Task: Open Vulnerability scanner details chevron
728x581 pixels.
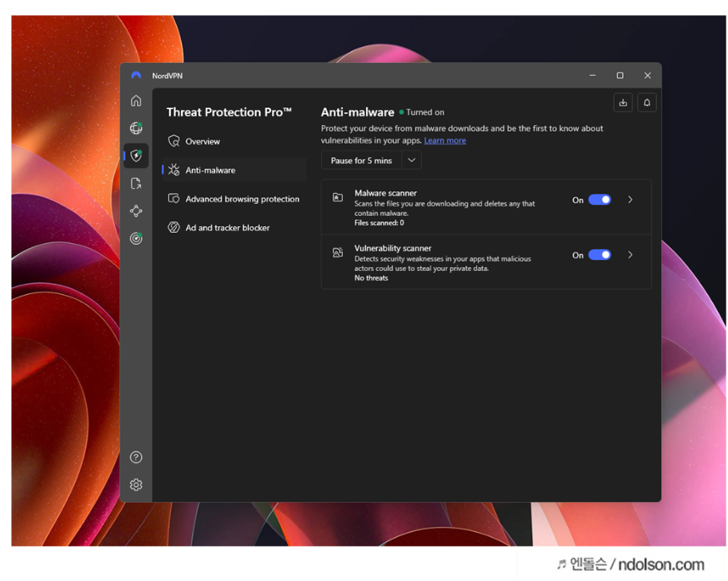Action: click(x=630, y=255)
